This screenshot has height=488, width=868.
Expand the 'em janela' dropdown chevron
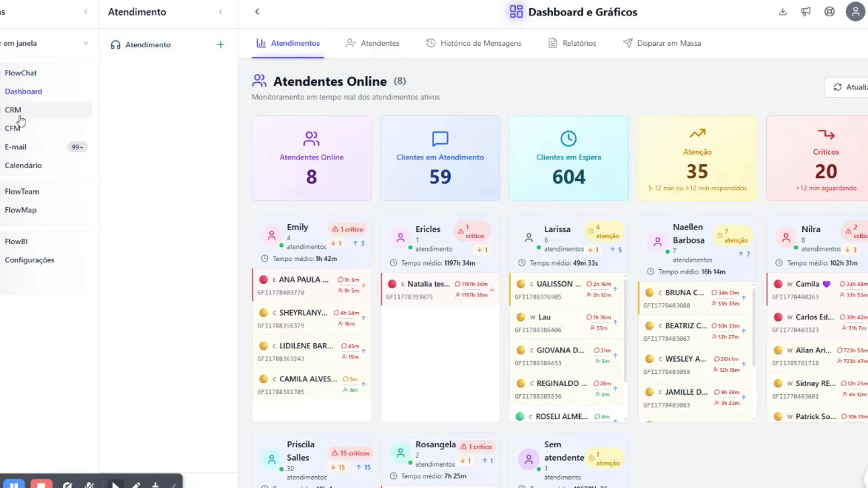click(x=85, y=43)
